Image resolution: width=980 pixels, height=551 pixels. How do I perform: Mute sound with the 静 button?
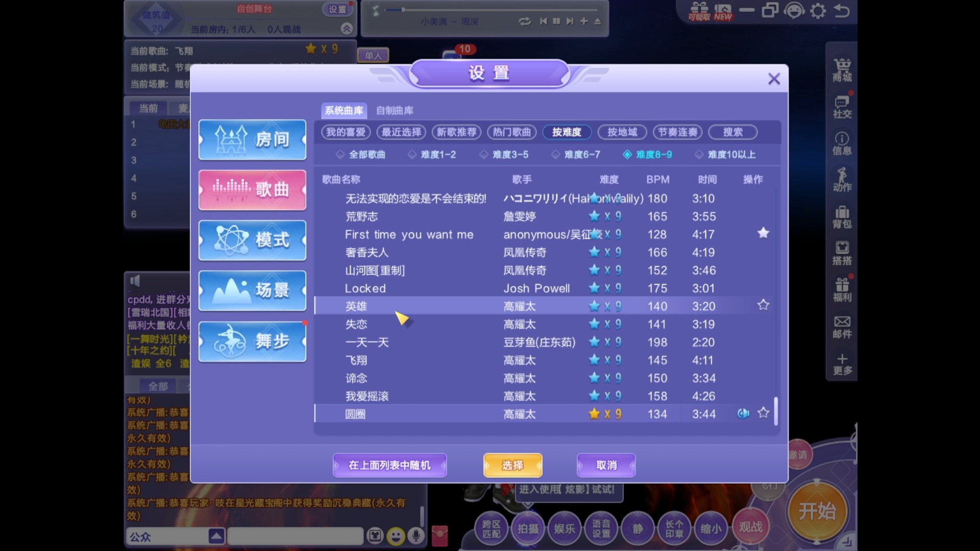pyautogui.click(x=637, y=529)
